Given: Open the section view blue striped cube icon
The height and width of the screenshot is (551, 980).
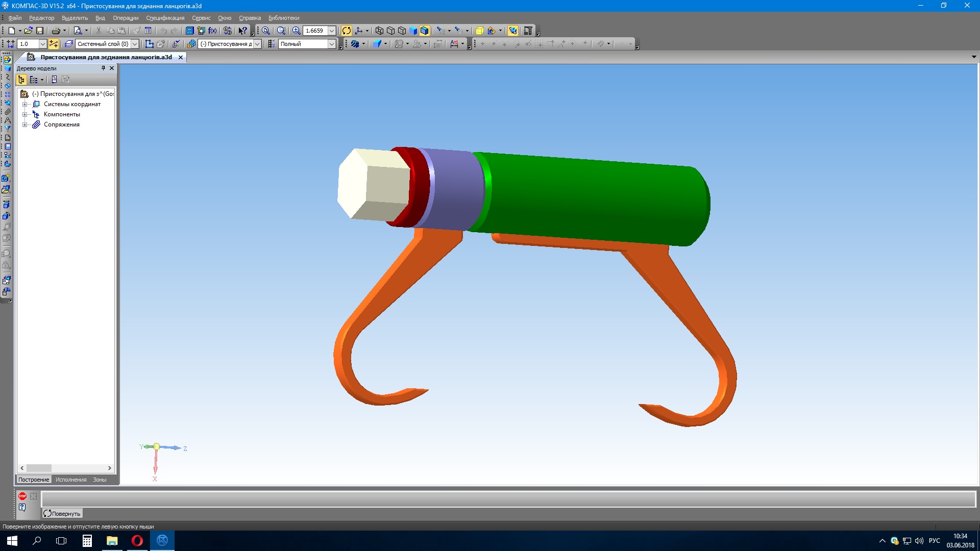Looking at the screenshot, I should [x=355, y=44].
